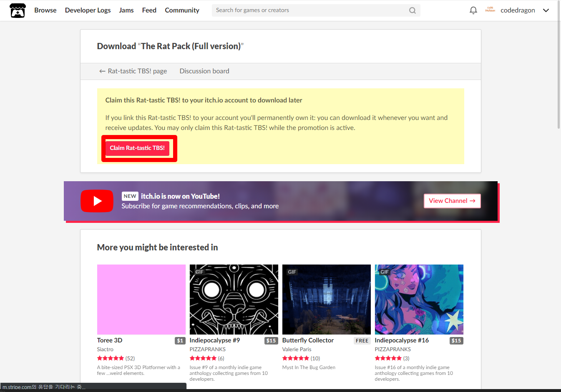561x392 pixels.
Task: Open the Feed page
Action: click(x=149, y=10)
